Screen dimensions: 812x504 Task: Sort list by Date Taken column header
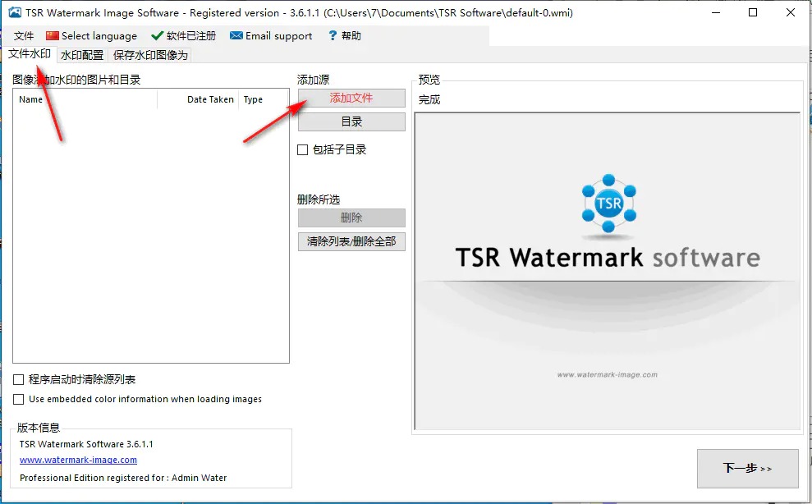tap(210, 99)
